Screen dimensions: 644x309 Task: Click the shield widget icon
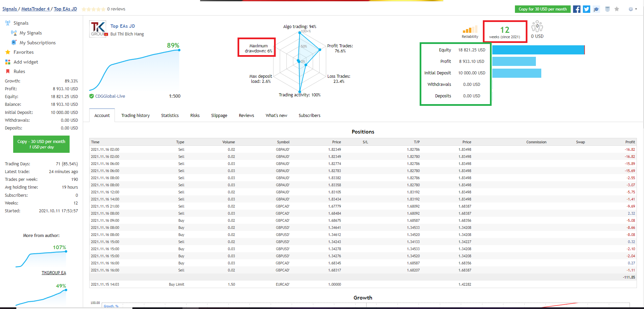[607, 9]
